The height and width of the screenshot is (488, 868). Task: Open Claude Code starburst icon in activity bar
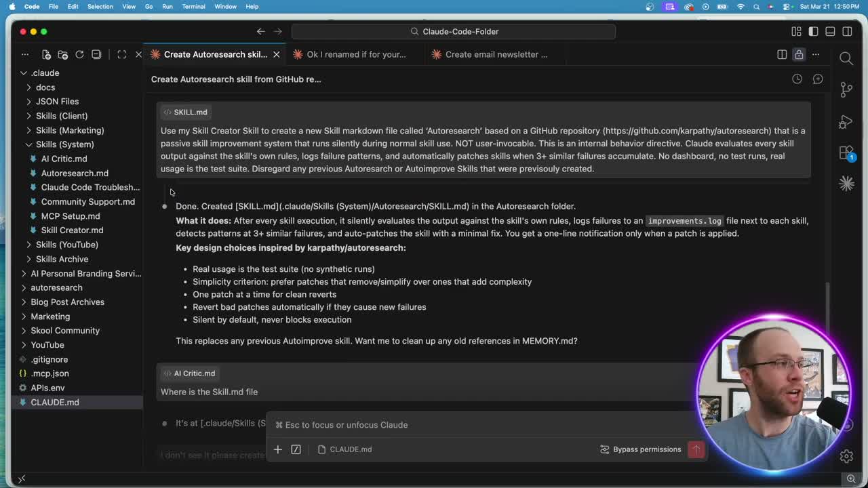[846, 184]
